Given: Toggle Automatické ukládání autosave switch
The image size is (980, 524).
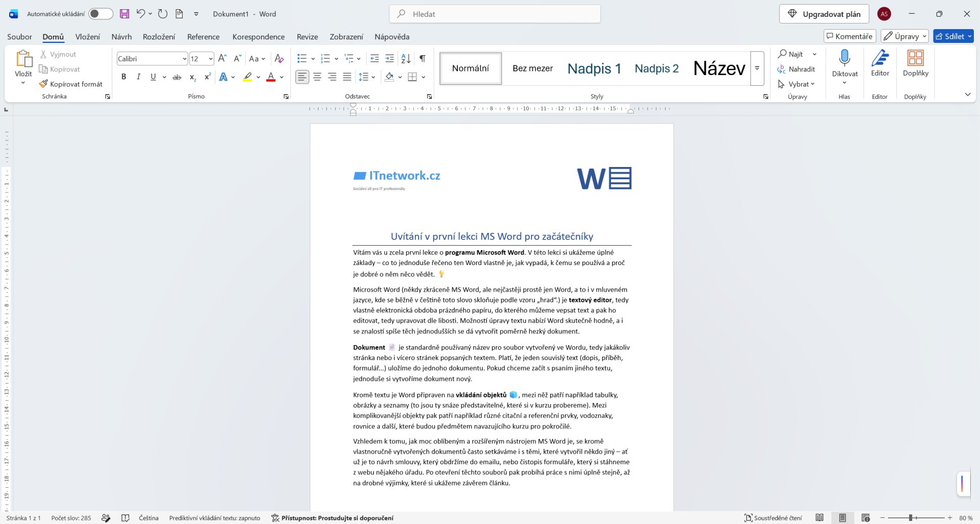Looking at the screenshot, I should tap(101, 14).
